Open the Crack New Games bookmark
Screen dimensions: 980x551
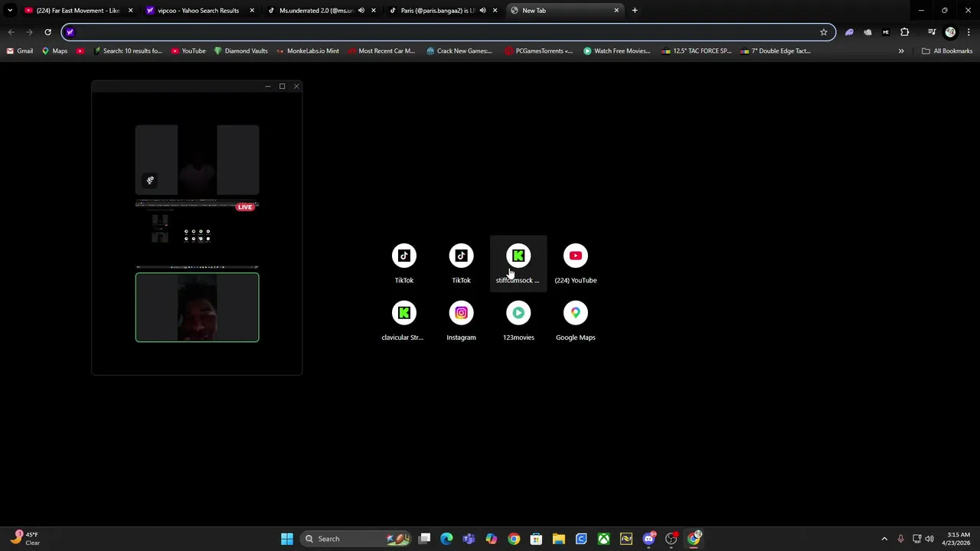pyautogui.click(x=459, y=51)
